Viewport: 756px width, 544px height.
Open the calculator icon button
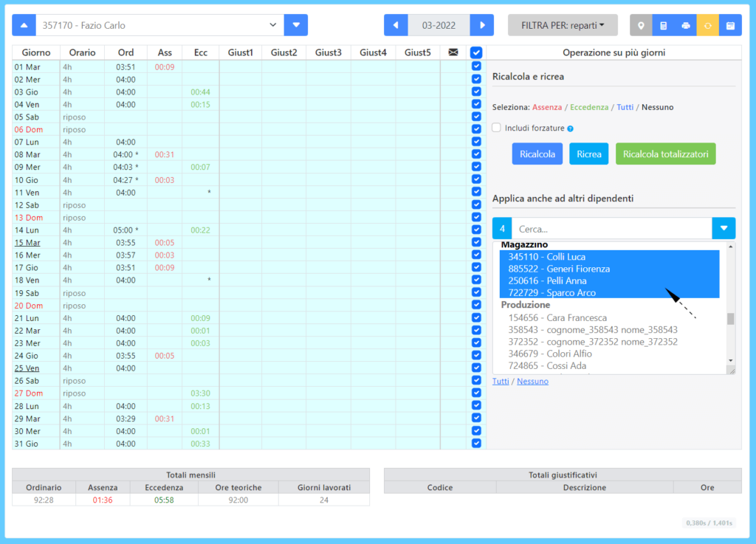[664, 26]
